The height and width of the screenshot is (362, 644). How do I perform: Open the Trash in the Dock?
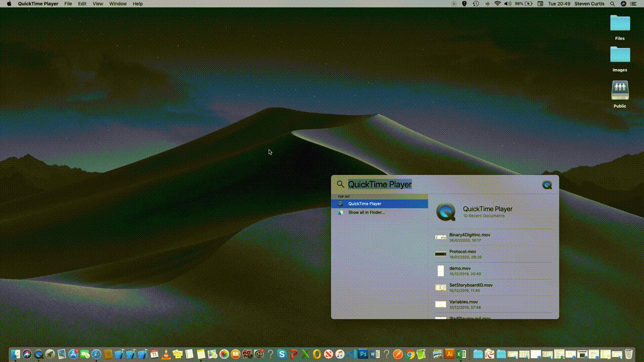[628, 354]
